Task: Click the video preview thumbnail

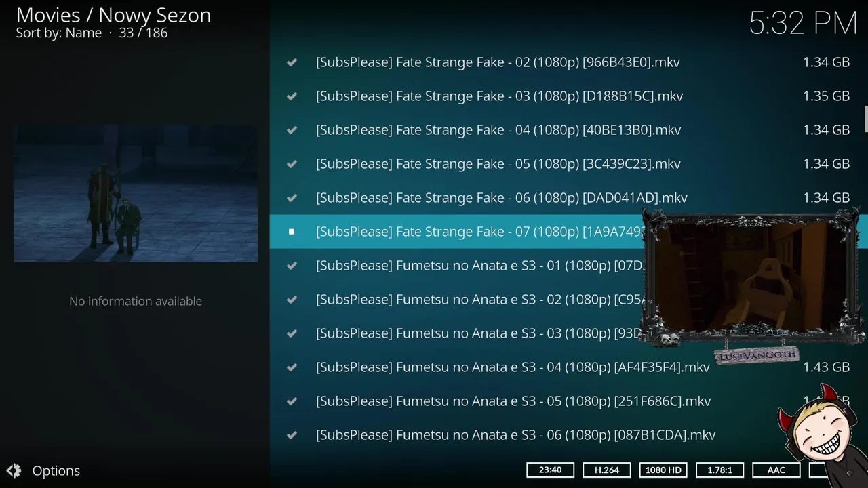Action: click(x=136, y=193)
